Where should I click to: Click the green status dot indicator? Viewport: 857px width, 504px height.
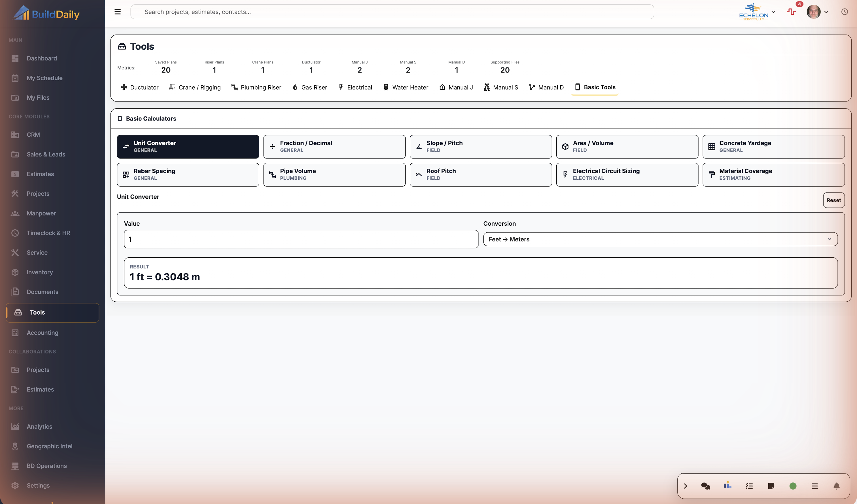tap(793, 486)
